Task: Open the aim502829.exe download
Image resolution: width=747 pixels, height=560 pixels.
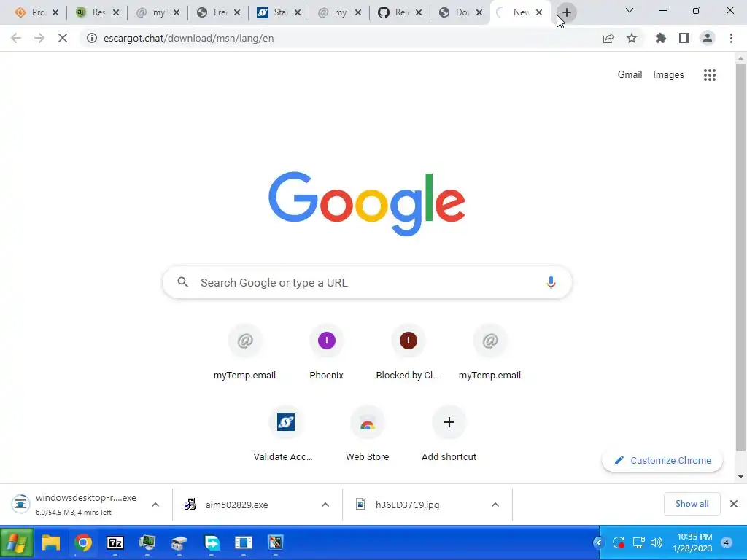Action: coord(237,505)
